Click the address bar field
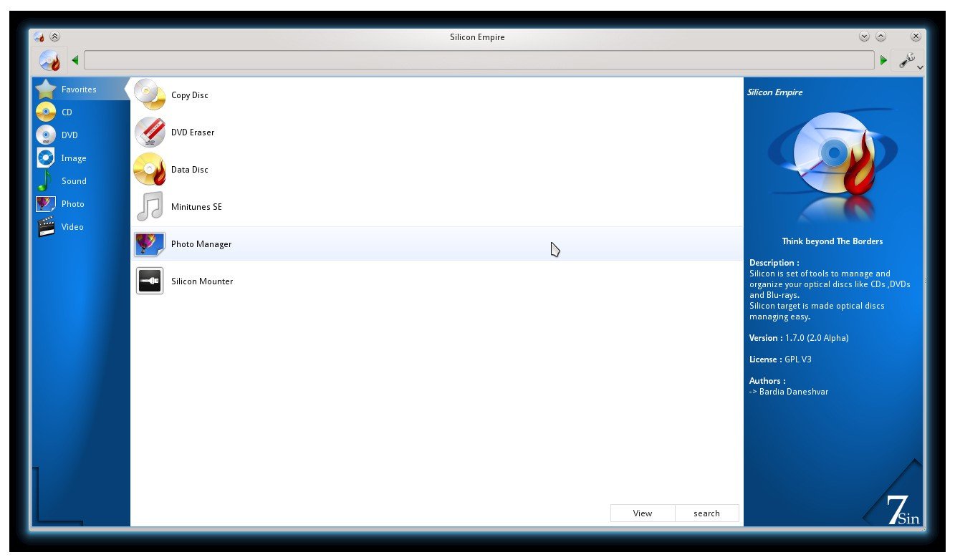Viewport: 955px width, 560px height. tap(479, 60)
